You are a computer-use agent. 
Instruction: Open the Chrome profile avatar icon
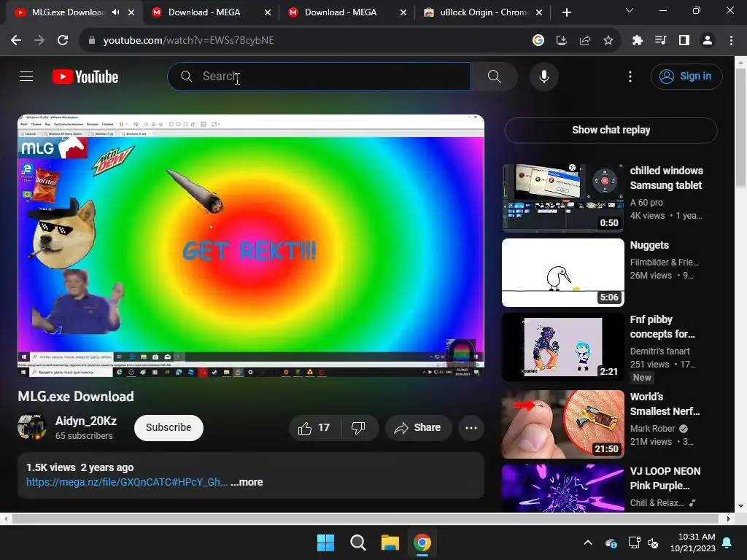click(708, 41)
